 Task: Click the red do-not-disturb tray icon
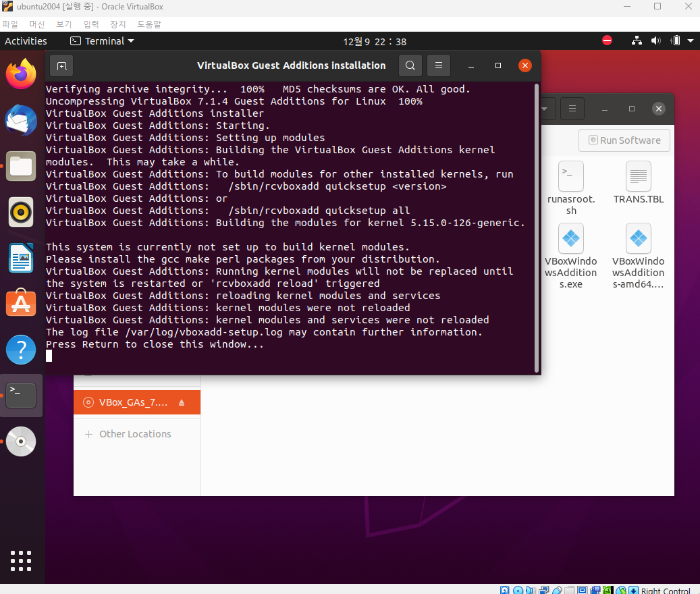coord(607,41)
